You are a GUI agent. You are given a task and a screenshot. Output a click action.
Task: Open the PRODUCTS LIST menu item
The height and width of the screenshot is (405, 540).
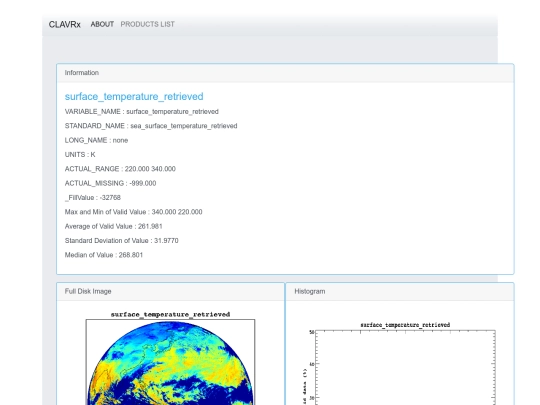pyautogui.click(x=147, y=24)
